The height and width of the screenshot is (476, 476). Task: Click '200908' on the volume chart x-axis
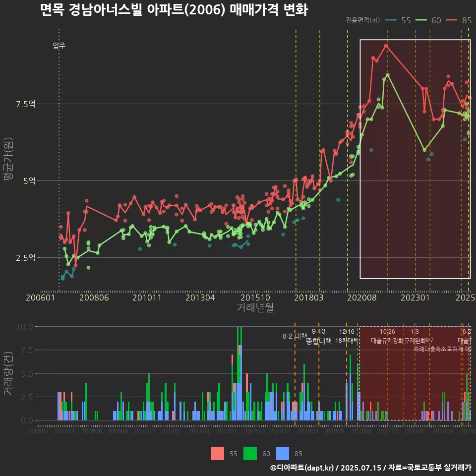(x=118, y=431)
